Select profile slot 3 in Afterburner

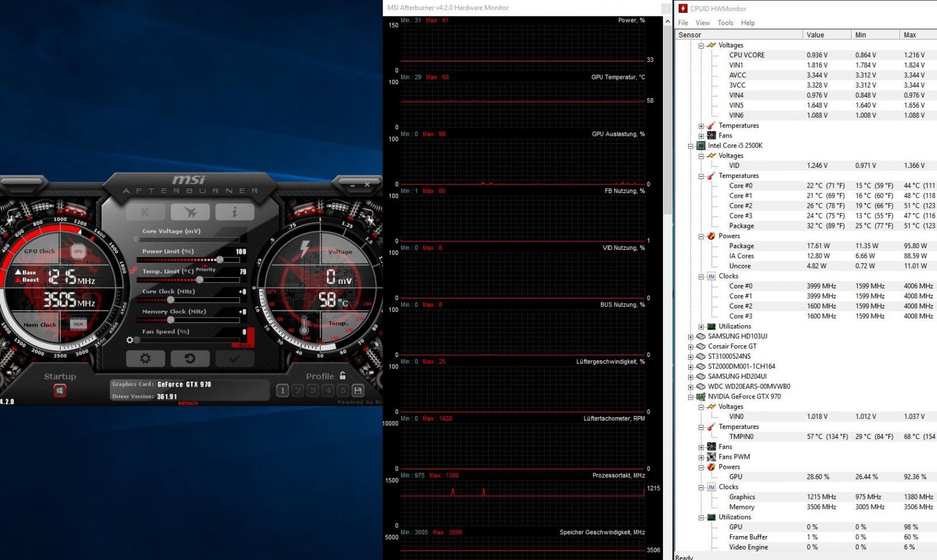click(x=313, y=390)
